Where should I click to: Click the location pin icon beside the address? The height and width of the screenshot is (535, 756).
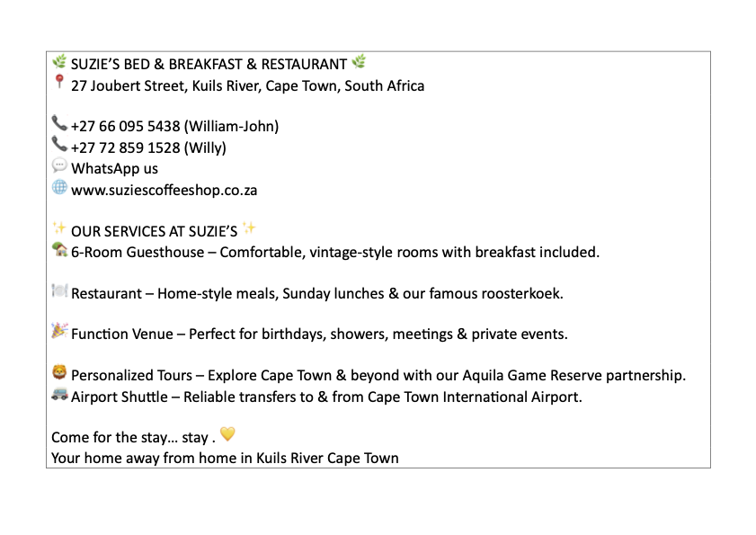tap(59, 84)
